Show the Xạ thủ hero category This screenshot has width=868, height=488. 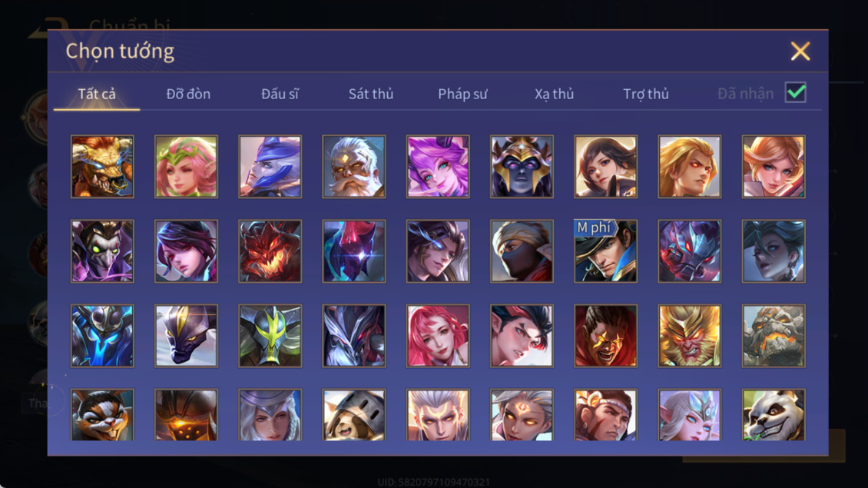pyautogui.click(x=554, y=95)
